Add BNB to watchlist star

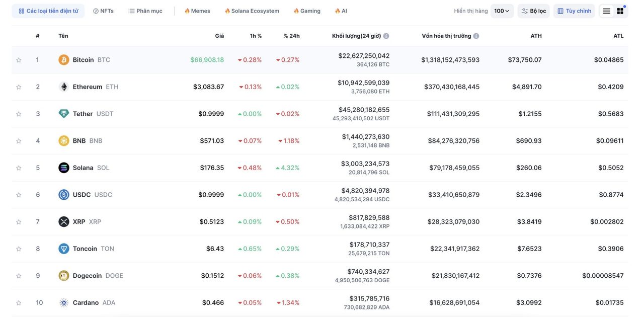point(19,141)
